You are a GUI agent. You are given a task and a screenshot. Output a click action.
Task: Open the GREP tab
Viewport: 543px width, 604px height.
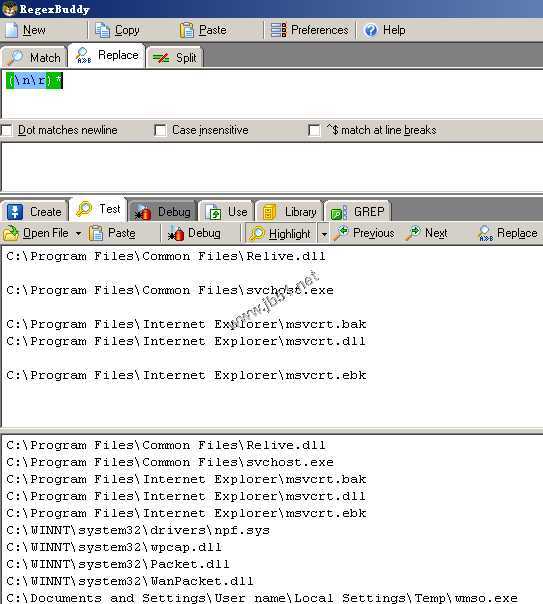(358, 212)
